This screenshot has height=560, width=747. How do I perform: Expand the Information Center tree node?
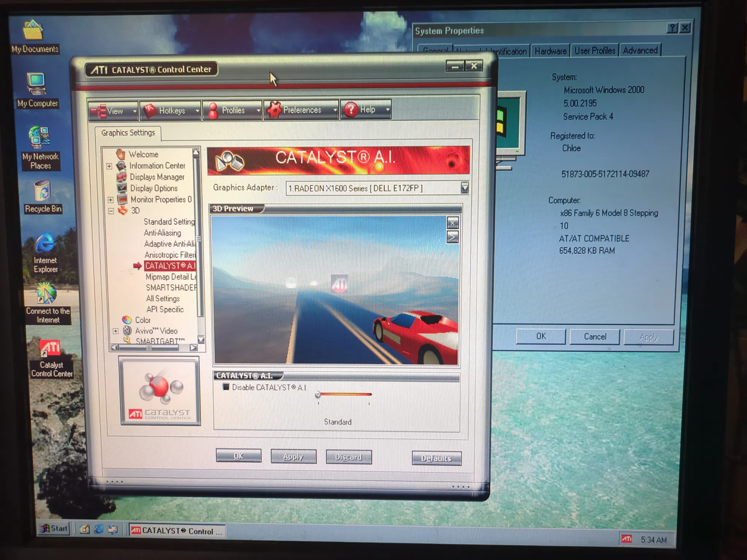coord(109,166)
